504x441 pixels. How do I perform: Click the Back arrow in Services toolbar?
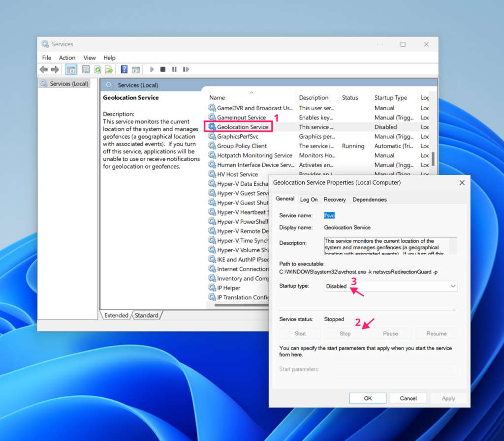point(44,69)
